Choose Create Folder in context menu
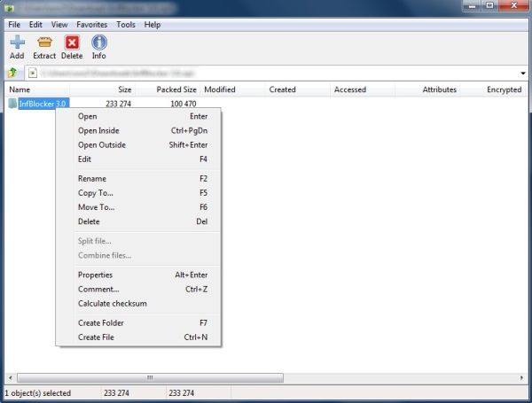Screen dimensions: 532x403 [x=138, y=323]
